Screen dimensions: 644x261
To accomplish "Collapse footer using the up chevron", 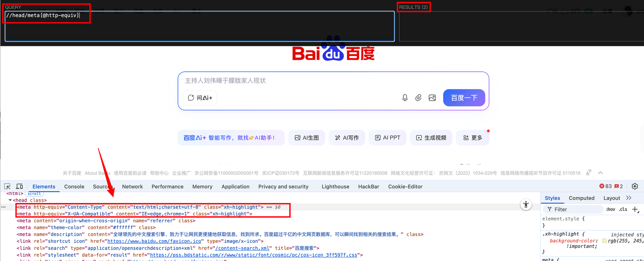I will tap(601, 173).
